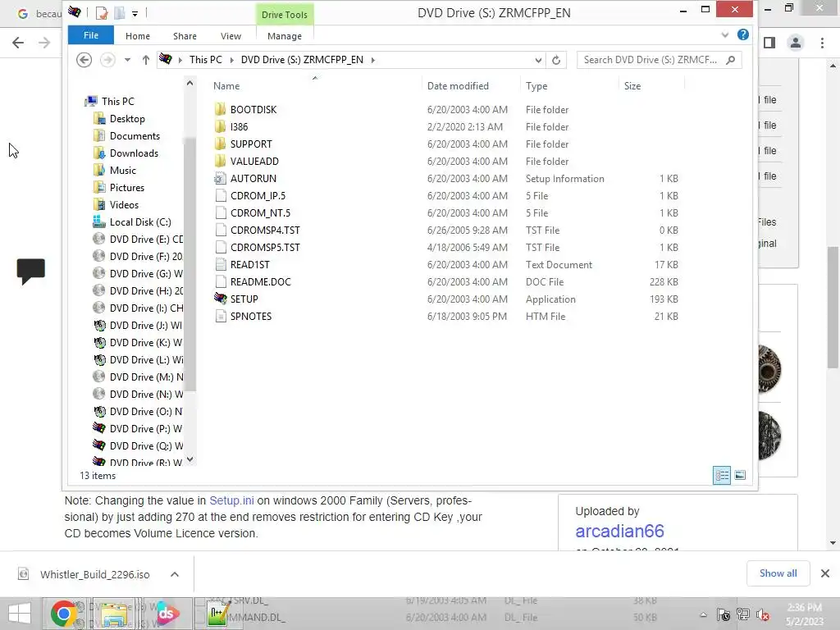Open the Share ribbon tab
This screenshot has width=840, height=630.
185,36
